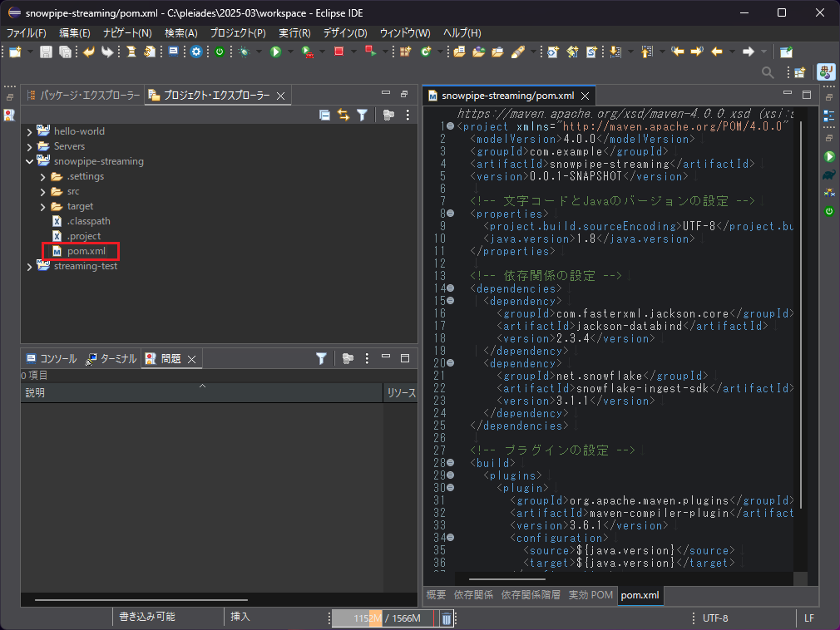Click the Open Type folder icon

click(x=459, y=52)
